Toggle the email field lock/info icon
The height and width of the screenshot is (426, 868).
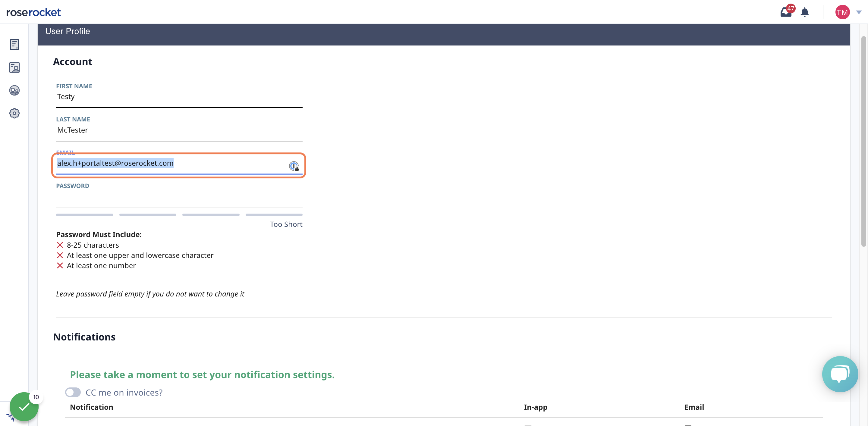point(293,166)
